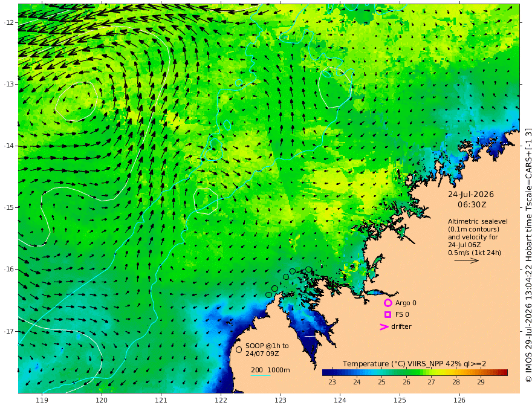
Task: Click the magenta drifter arrowhead legend symbol
Action: click(x=384, y=327)
